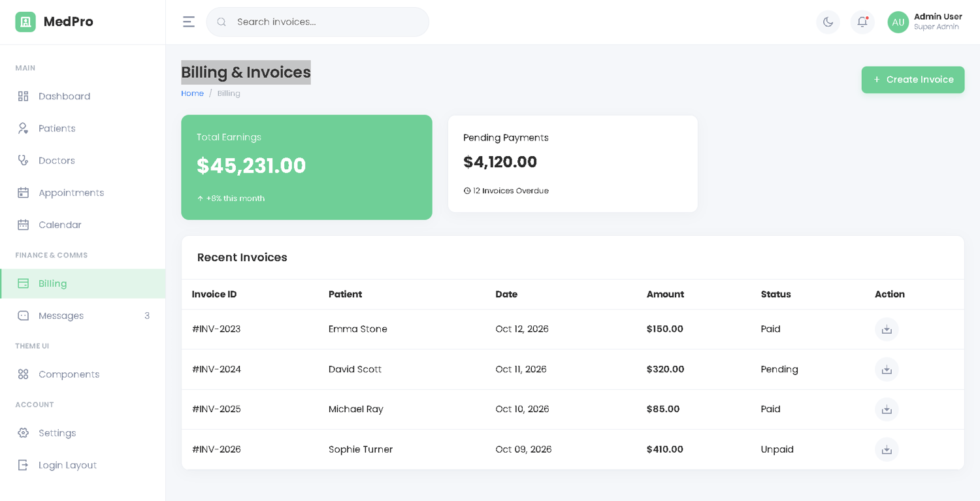
Task: Download invoice #INV-2025 for Michael Ray
Action: click(x=887, y=410)
